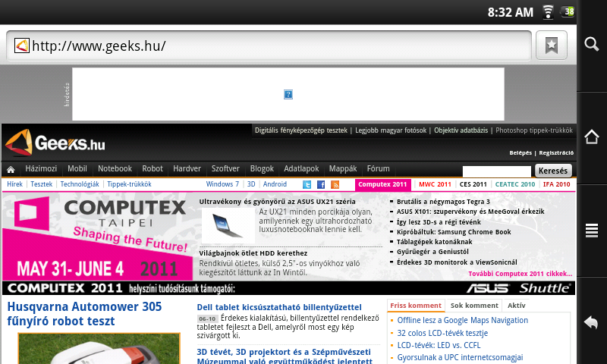Open the Wi-Fi status icon

click(548, 11)
